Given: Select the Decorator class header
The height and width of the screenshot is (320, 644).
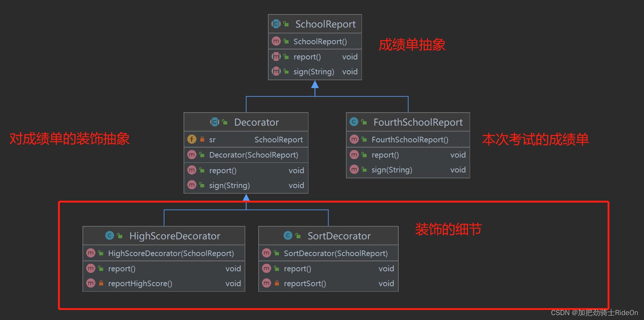Looking at the screenshot, I should coord(246,122).
